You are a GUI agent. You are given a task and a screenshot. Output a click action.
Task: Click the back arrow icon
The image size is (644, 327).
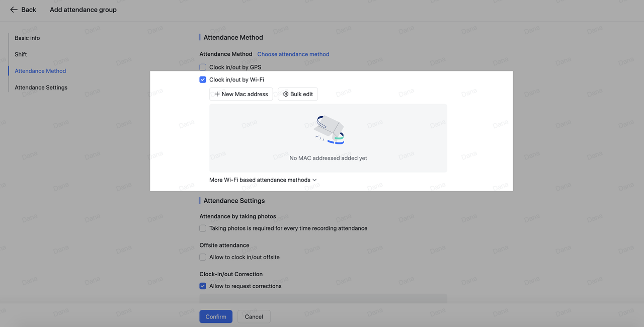[14, 10]
